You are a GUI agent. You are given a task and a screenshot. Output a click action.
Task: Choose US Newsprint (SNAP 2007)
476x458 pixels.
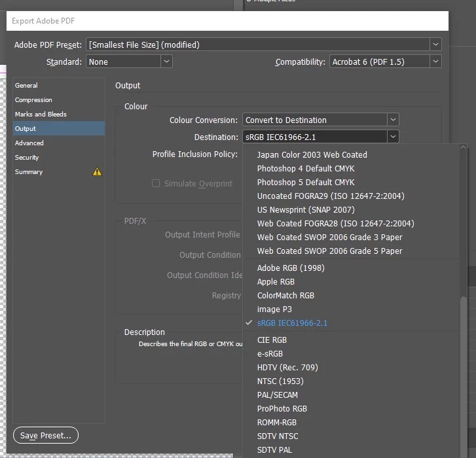[351, 209]
